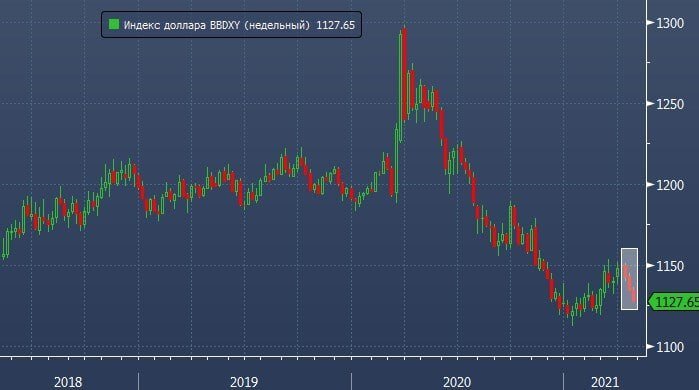Click the 1200 label on price axis
Viewport: 699px width, 390px height.
coord(670,185)
